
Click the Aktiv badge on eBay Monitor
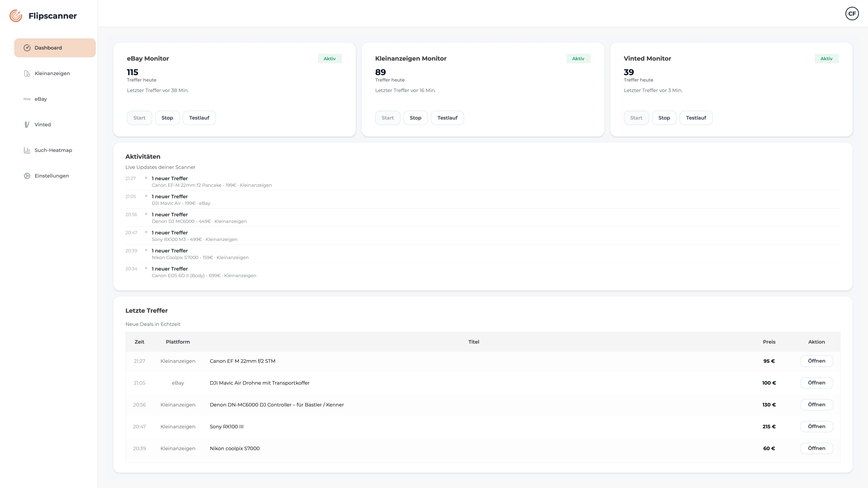click(x=329, y=59)
